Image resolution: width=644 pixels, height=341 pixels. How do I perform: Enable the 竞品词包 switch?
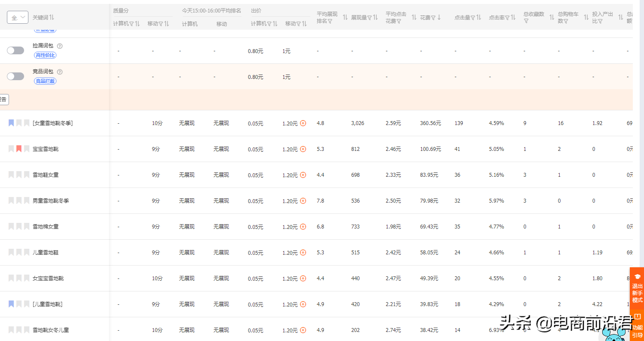coord(15,76)
